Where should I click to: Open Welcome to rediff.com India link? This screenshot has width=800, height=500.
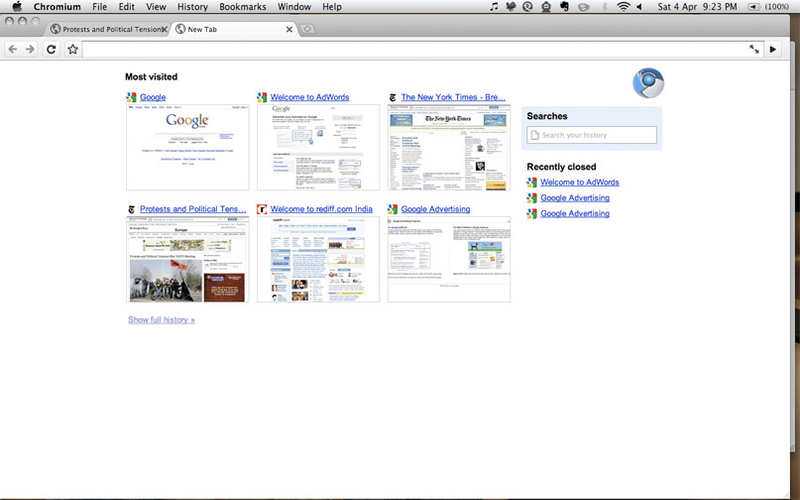click(x=321, y=209)
